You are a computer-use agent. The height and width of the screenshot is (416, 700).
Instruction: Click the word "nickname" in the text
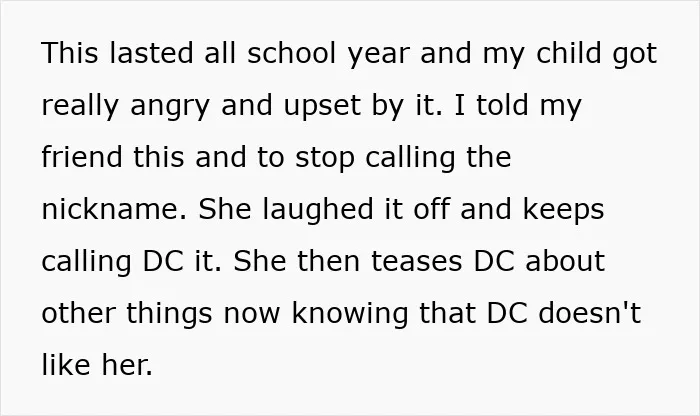110,209
